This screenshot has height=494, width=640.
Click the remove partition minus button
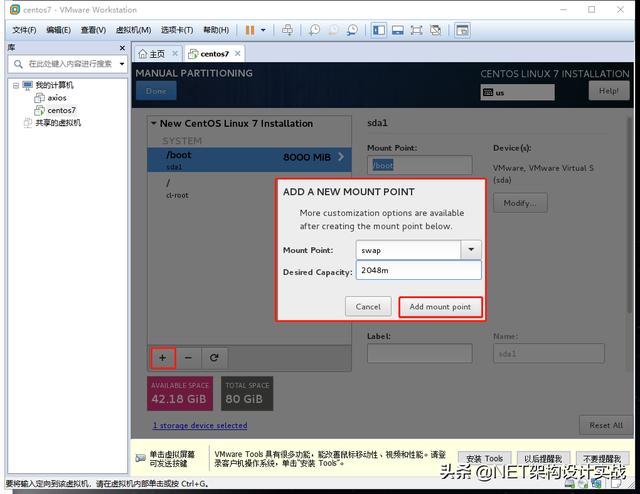[188, 358]
